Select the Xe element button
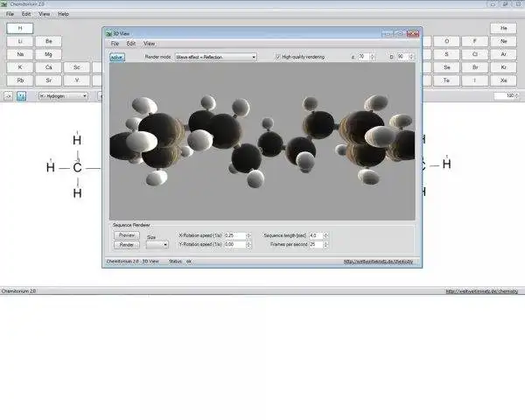This screenshot has width=525, height=420. pos(504,80)
